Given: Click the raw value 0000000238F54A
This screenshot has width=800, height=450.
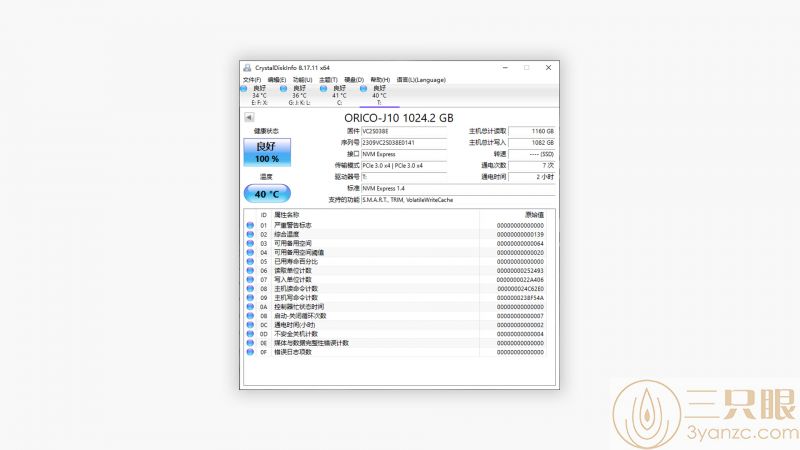Looking at the screenshot, I should point(520,297).
